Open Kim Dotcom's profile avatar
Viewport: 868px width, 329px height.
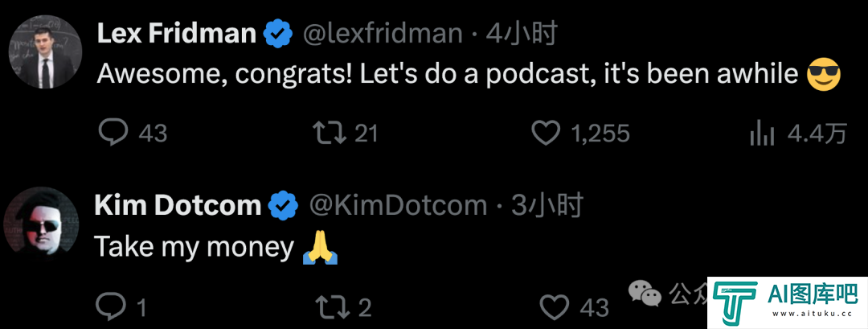click(42, 224)
